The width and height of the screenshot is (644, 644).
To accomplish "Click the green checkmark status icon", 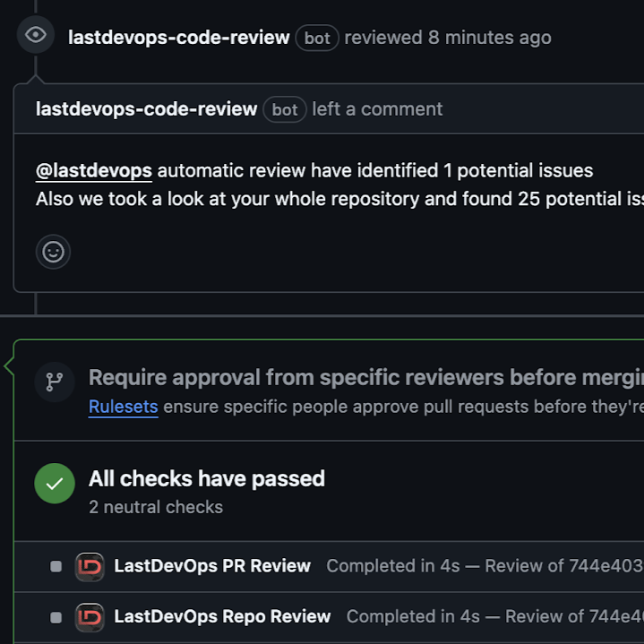I will point(55,484).
